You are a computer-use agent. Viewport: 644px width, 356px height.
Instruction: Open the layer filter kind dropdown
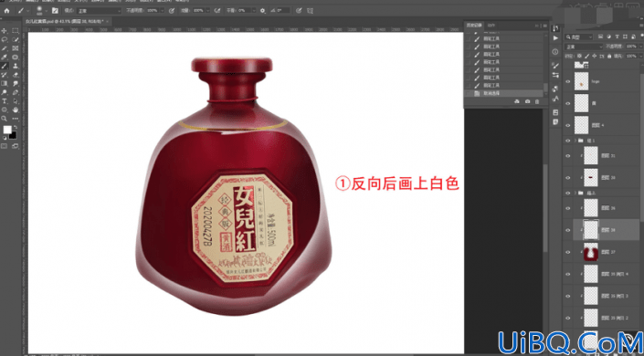point(579,37)
